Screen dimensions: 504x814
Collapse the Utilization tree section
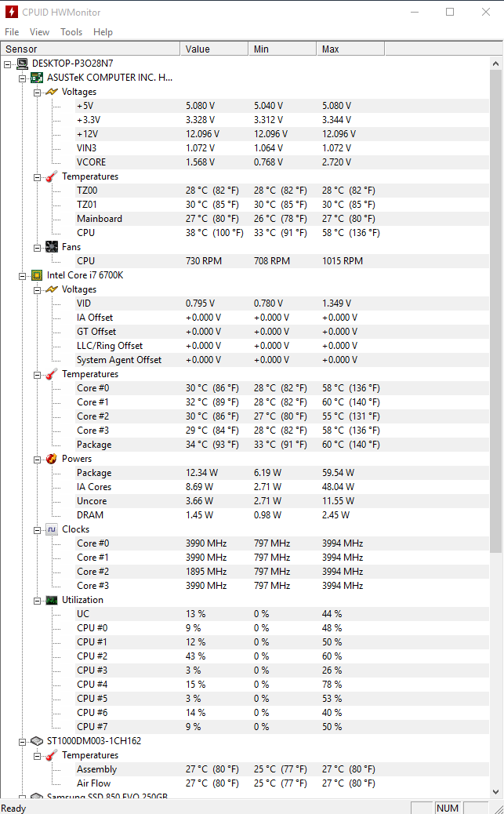(x=37, y=600)
